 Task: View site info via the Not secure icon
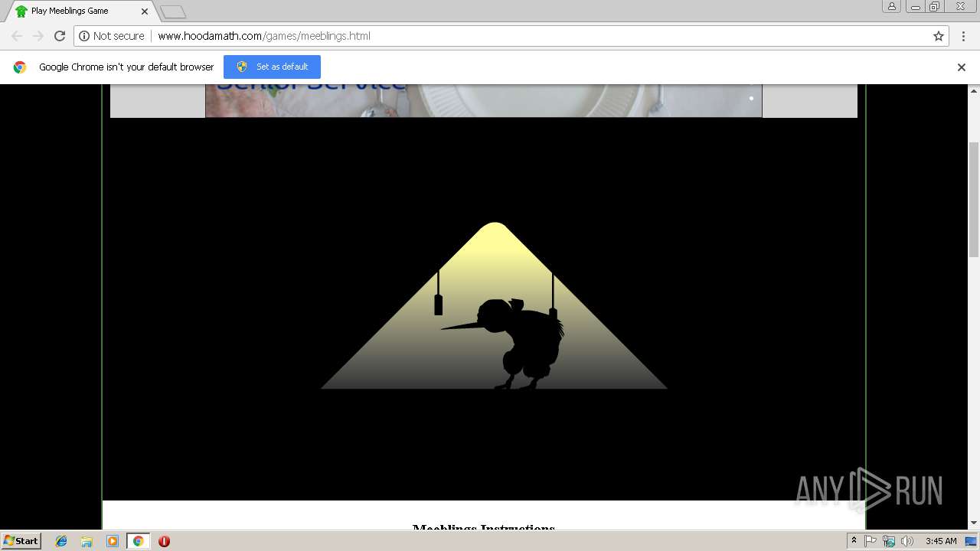click(x=112, y=36)
